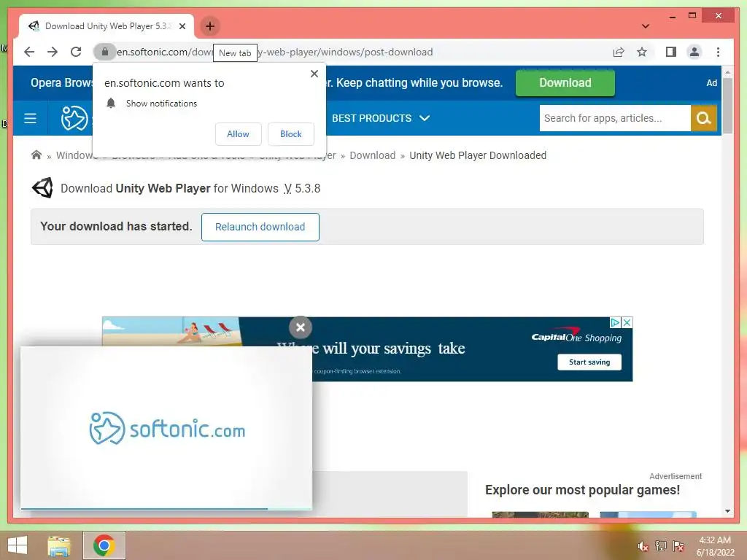Close the Softonic video overlay
This screenshot has height=560, width=747.
click(300, 327)
